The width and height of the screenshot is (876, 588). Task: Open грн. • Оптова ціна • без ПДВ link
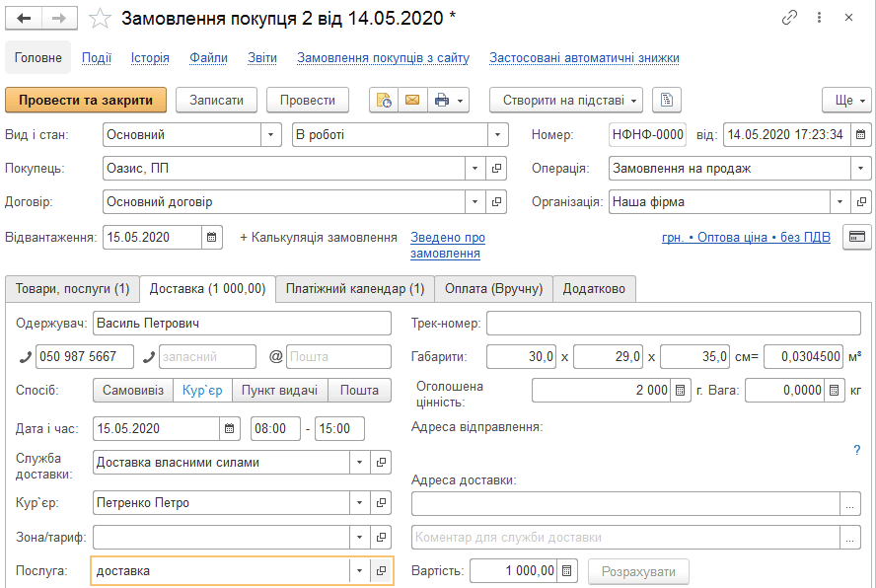pyautogui.click(x=746, y=237)
